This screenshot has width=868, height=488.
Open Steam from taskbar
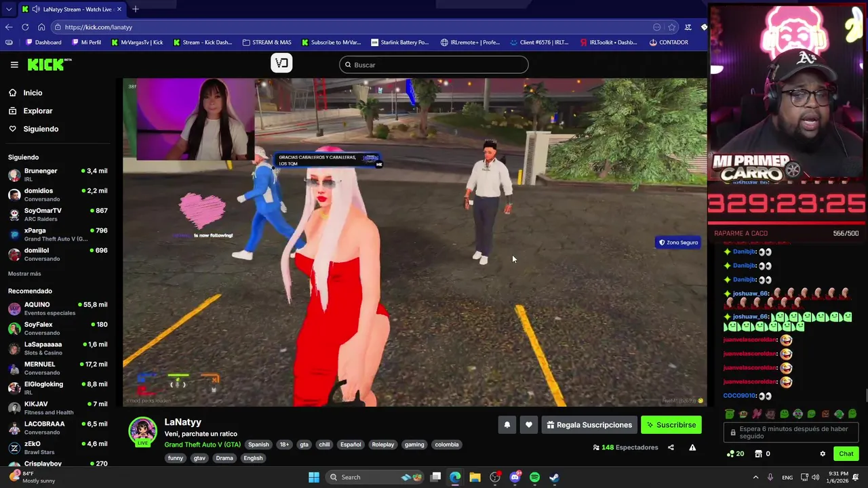[554, 477]
